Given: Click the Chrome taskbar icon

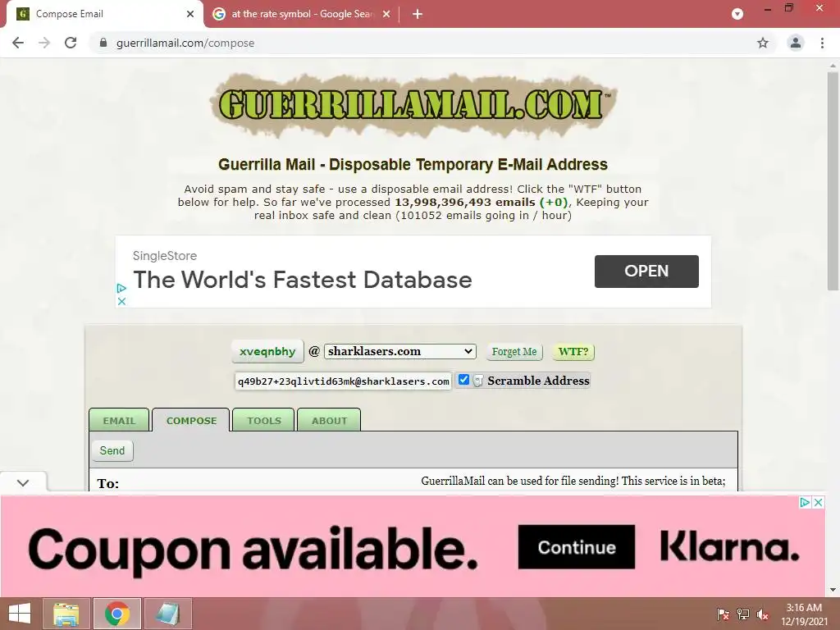Looking at the screenshot, I should pos(117,614).
